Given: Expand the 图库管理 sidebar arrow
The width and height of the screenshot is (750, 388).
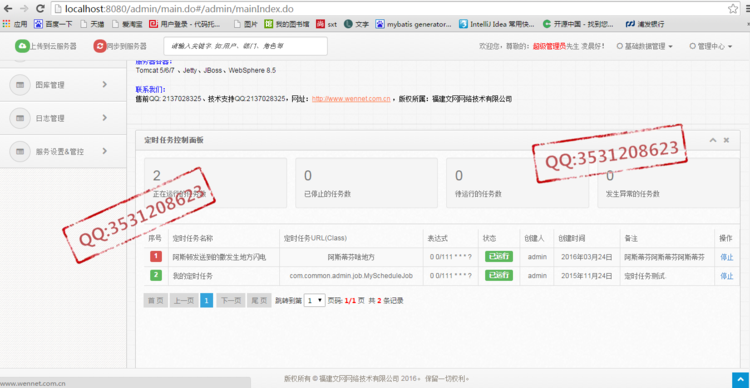Looking at the screenshot, I should (x=105, y=85).
